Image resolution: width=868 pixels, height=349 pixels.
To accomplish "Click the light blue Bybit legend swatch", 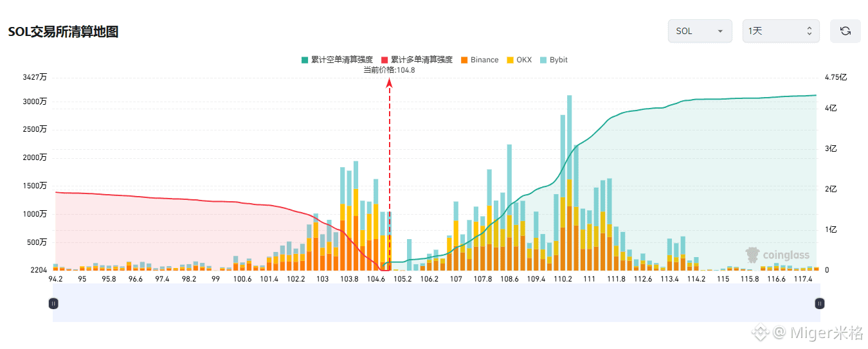I will (543, 60).
